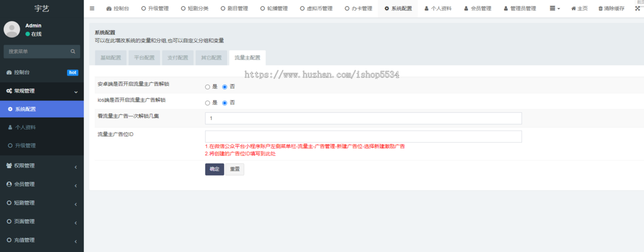The width and height of the screenshot is (644, 252).
Task: Switch to the 其它配置 config tab
Action: 211,58
